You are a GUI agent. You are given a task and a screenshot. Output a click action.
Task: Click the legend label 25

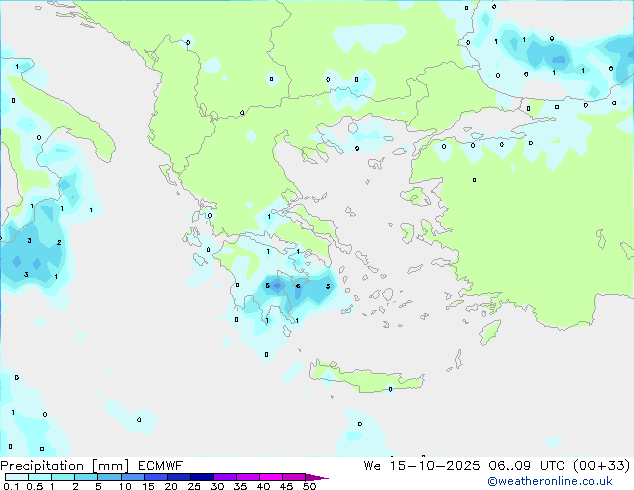click(194, 486)
